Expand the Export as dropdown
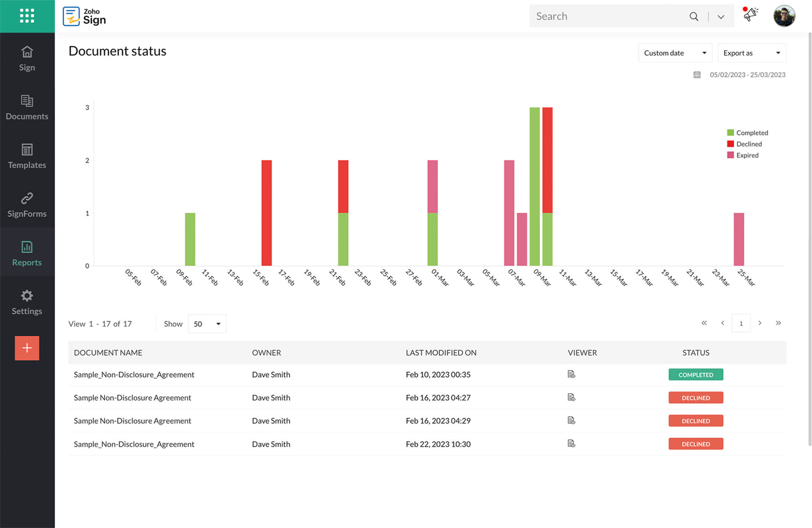The width and height of the screenshot is (812, 528). pos(752,53)
